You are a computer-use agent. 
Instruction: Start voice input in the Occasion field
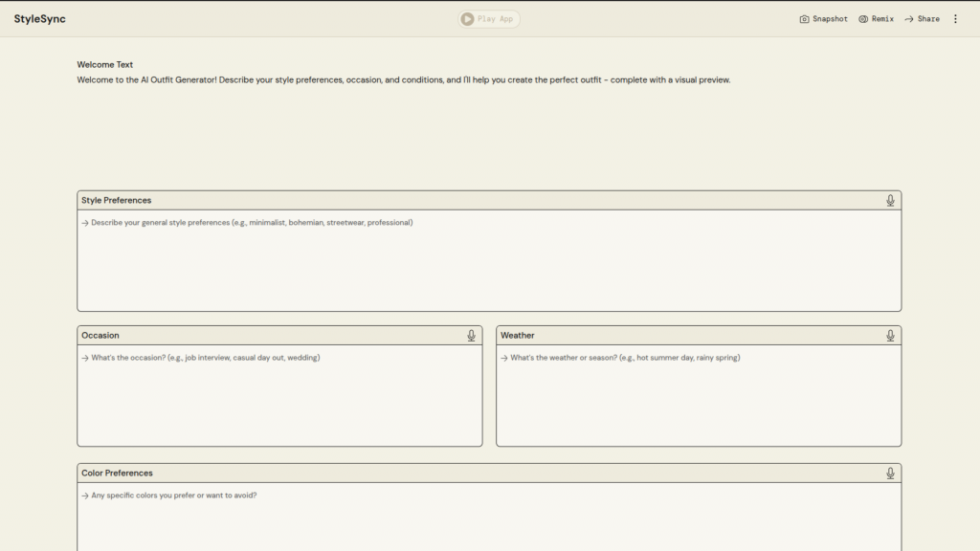(x=471, y=336)
